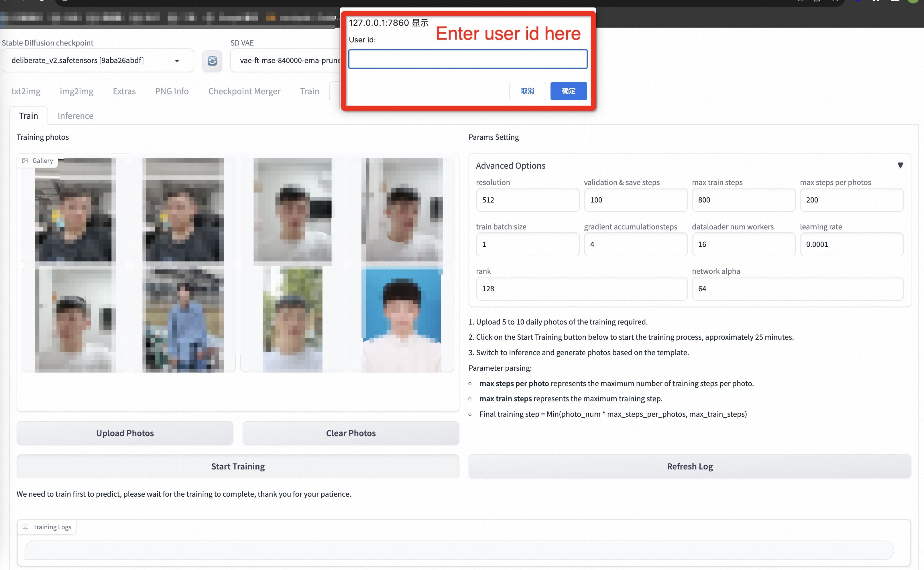The height and width of the screenshot is (570, 924).
Task: Click the Gallery image icon label
Action: [x=25, y=161]
